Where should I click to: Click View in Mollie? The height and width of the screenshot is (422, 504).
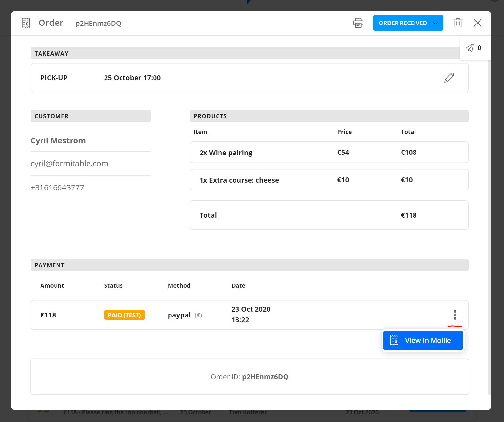(423, 340)
